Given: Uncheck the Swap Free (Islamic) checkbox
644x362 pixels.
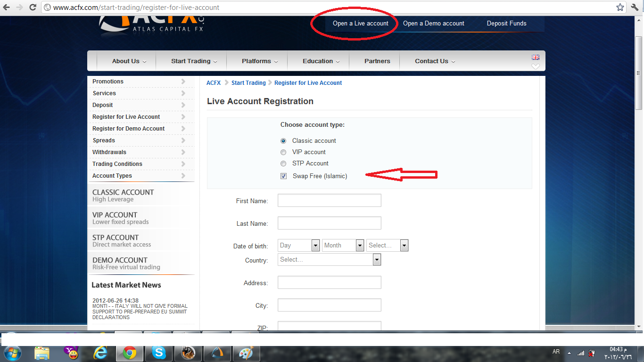Looking at the screenshot, I should coord(283,176).
